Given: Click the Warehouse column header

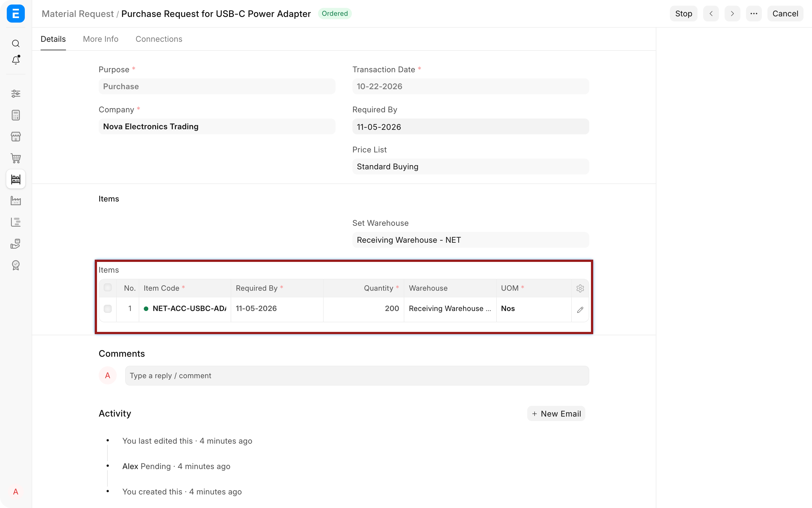Looking at the screenshot, I should [x=450, y=288].
